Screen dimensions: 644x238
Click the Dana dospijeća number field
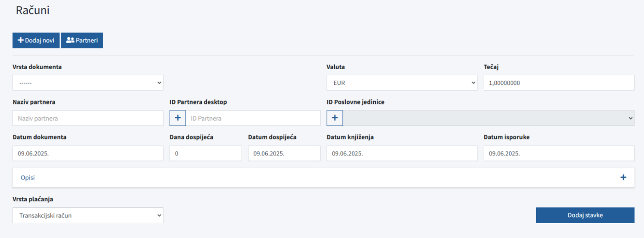pyautogui.click(x=206, y=154)
